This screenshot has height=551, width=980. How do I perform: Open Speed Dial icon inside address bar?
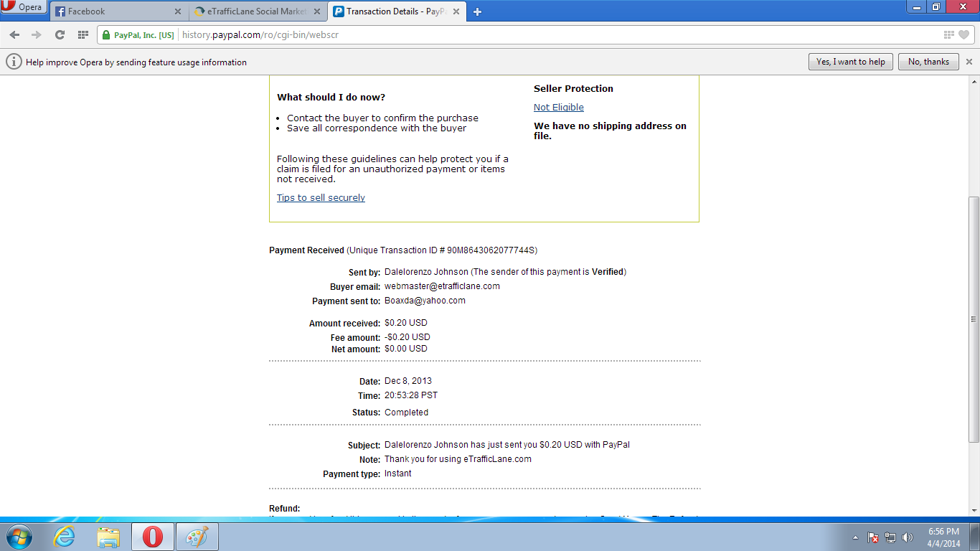pyautogui.click(x=949, y=34)
